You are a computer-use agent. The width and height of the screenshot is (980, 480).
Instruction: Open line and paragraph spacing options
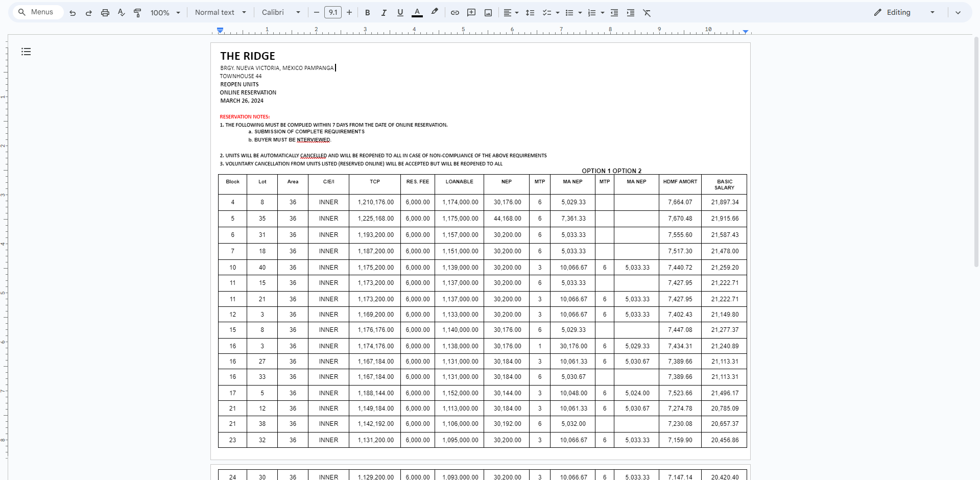(x=530, y=13)
